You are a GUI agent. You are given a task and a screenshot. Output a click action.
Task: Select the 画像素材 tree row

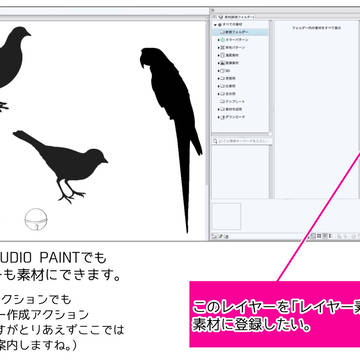[x=240, y=63]
